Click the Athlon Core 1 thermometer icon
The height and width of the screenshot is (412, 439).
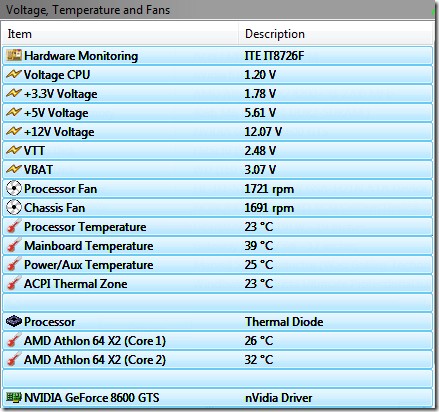click(14, 340)
